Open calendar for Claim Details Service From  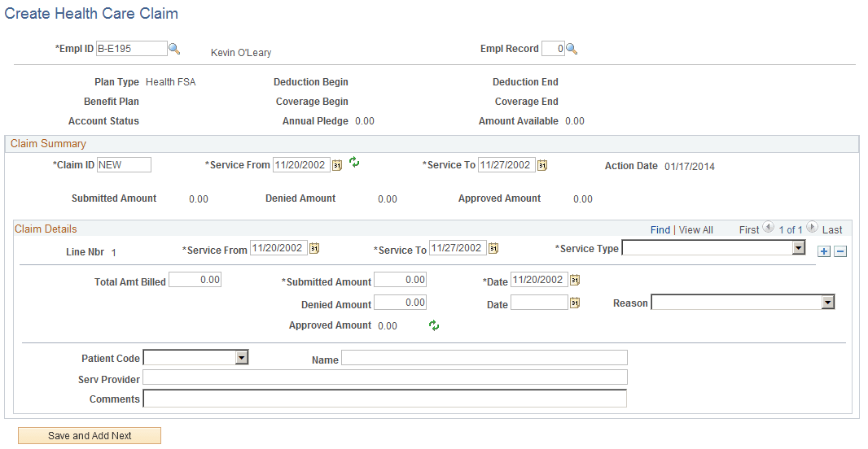coord(314,248)
